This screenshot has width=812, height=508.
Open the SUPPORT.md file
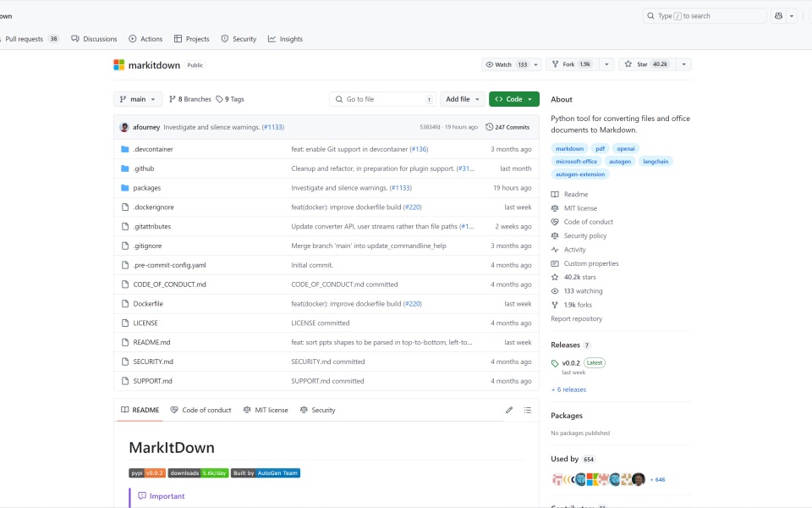(x=152, y=381)
